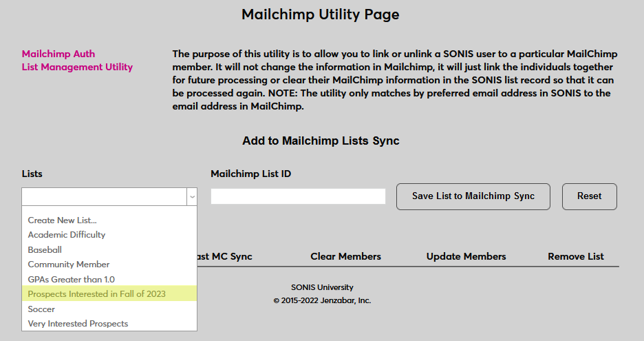Click the Mailchimp List ID label
This screenshot has height=341, width=644.
tap(251, 174)
